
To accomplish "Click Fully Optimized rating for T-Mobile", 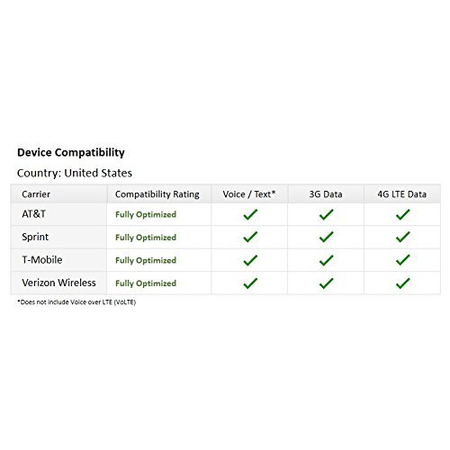I will tap(146, 260).
